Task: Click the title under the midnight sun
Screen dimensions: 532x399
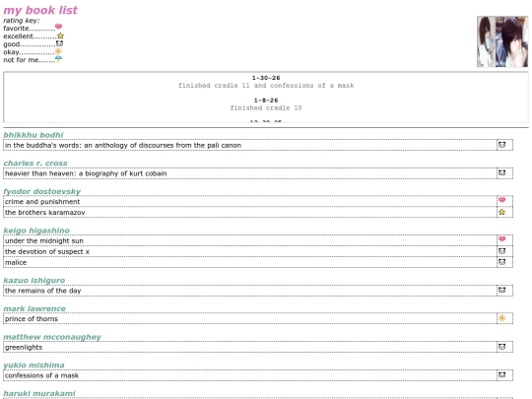Action: (x=44, y=240)
